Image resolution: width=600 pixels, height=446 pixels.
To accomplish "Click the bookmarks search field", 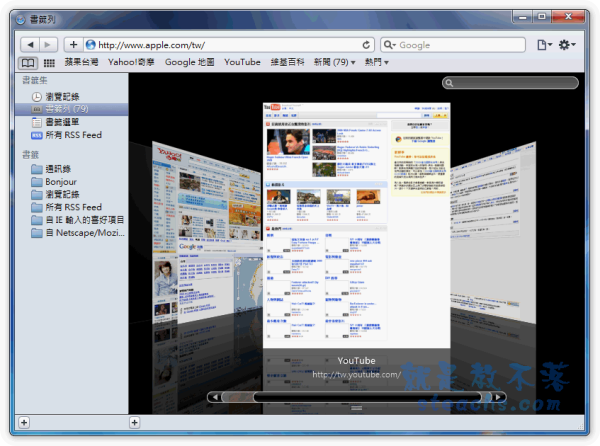I will click(x=510, y=83).
